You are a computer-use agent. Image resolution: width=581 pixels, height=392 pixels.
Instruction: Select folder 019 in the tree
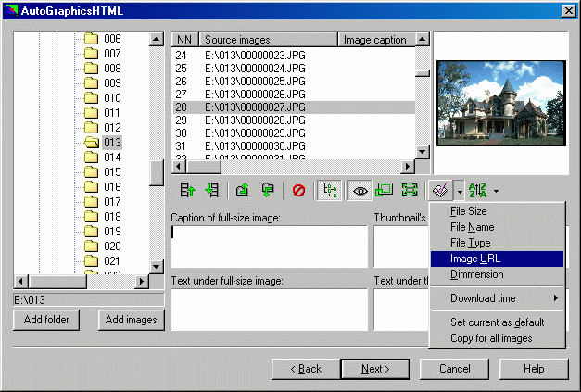pyautogui.click(x=112, y=231)
